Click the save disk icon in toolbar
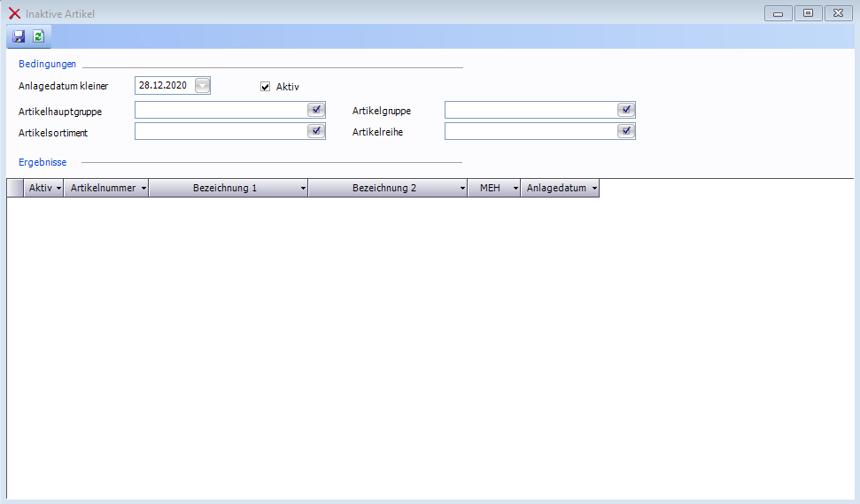This screenshot has width=860, height=504. coord(19,36)
